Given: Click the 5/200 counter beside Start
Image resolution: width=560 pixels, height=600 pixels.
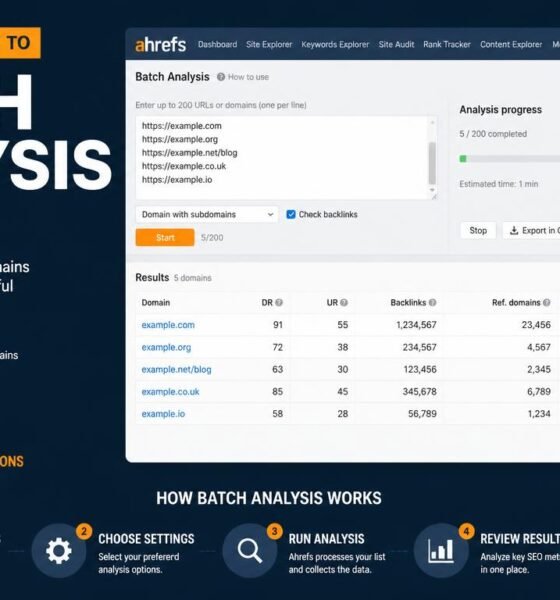Looking at the screenshot, I should 212,238.
